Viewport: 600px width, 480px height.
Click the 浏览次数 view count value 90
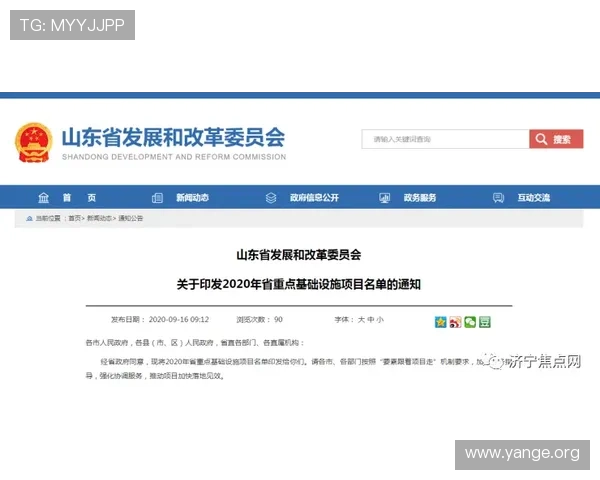pos(278,320)
